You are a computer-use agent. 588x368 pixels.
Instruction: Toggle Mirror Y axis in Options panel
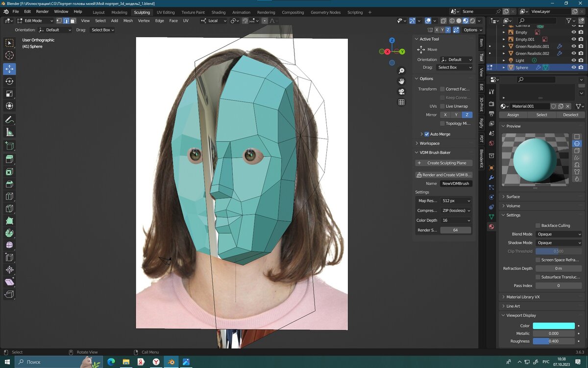pos(456,115)
